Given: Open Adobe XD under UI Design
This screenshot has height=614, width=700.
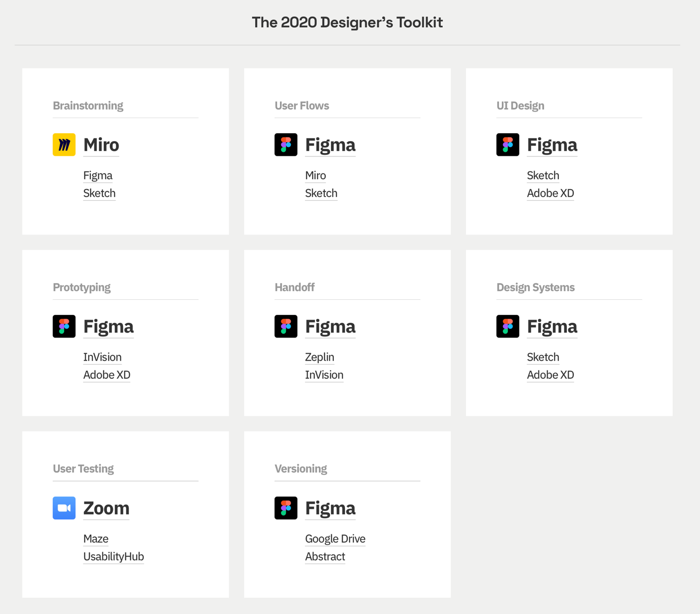Looking at the screenshot, I should tap(550, 193).
